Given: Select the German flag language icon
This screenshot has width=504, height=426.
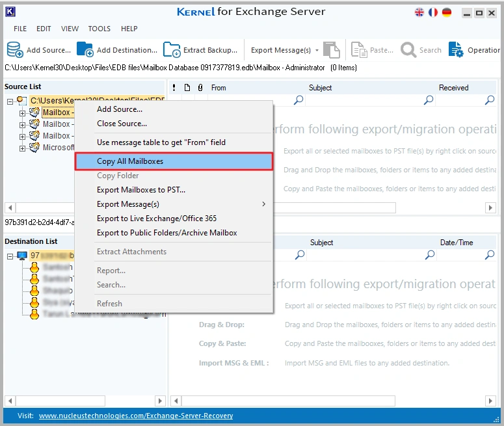Looking at the screenshot, I should tap(447, 12).
